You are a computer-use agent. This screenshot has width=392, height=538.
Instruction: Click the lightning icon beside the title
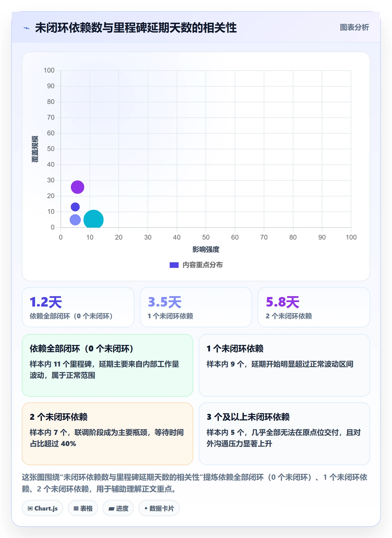coord(27,28)
